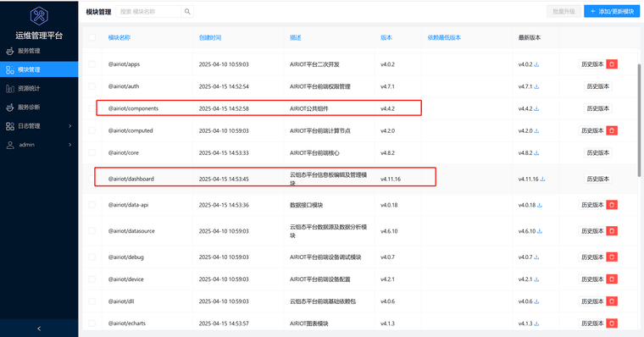
Task: Select the 数据接口模块 description cell
Action: pos(307,205)
